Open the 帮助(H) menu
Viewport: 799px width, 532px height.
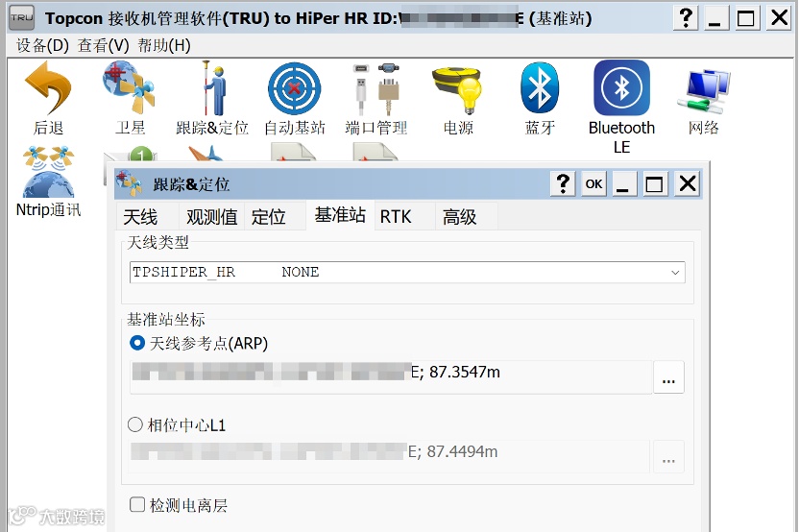click(164, 45)
